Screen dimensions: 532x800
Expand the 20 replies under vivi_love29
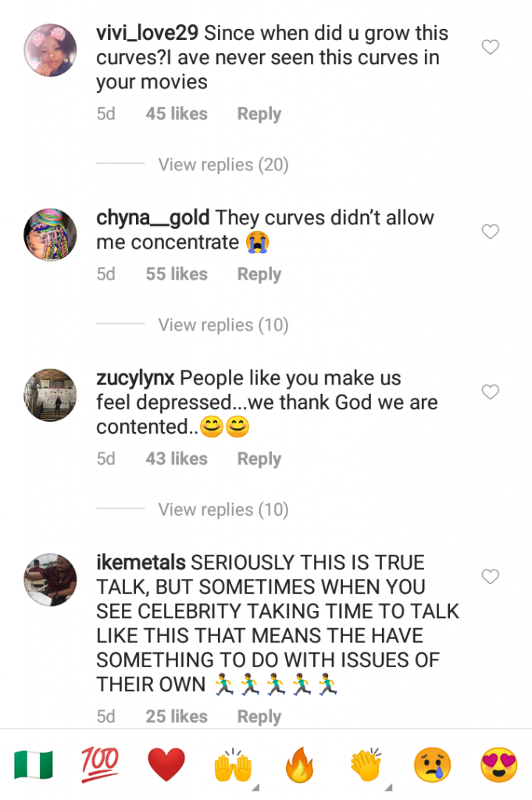coord(223,165)
